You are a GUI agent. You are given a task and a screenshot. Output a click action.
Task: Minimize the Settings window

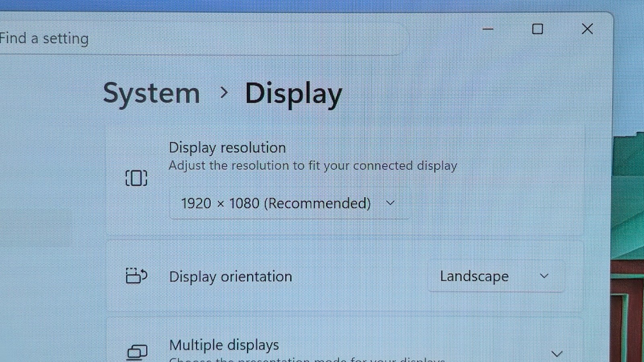point(488,29)
